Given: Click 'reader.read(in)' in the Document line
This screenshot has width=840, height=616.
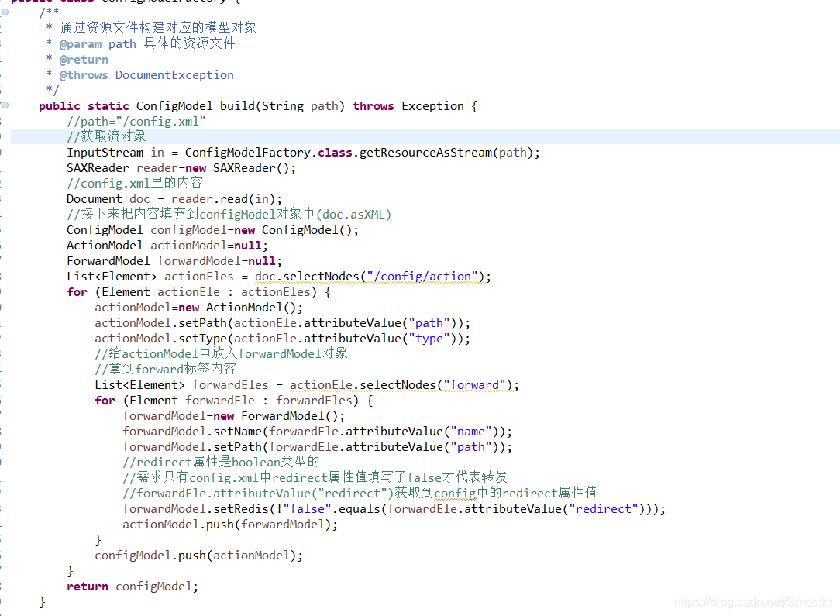Looking at the screenshot, I should [x=223, y=199].
